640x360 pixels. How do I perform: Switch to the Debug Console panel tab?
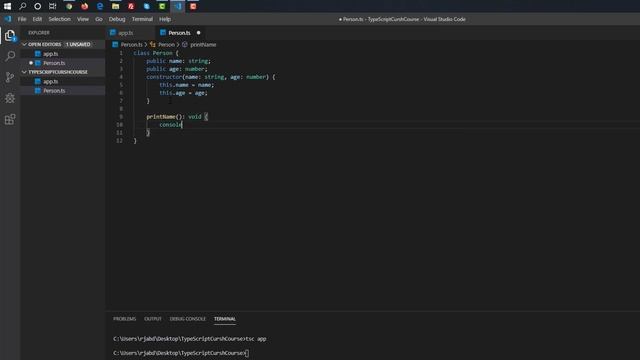(188, 319)
